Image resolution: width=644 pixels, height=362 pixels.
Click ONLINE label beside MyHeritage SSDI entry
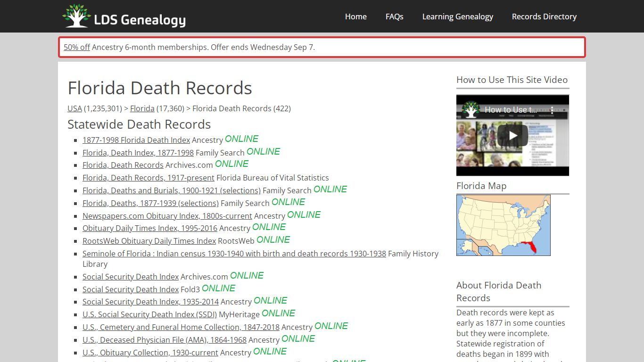279,313
